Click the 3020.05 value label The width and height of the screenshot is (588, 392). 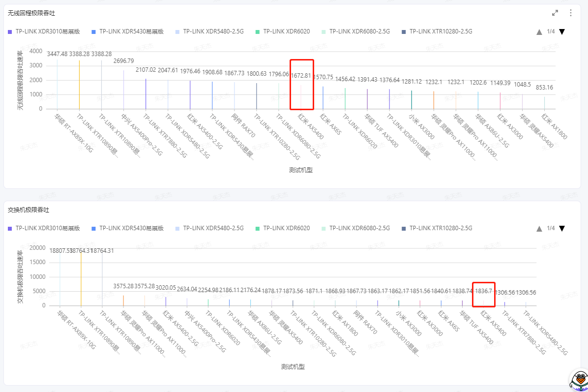[166, 288]
